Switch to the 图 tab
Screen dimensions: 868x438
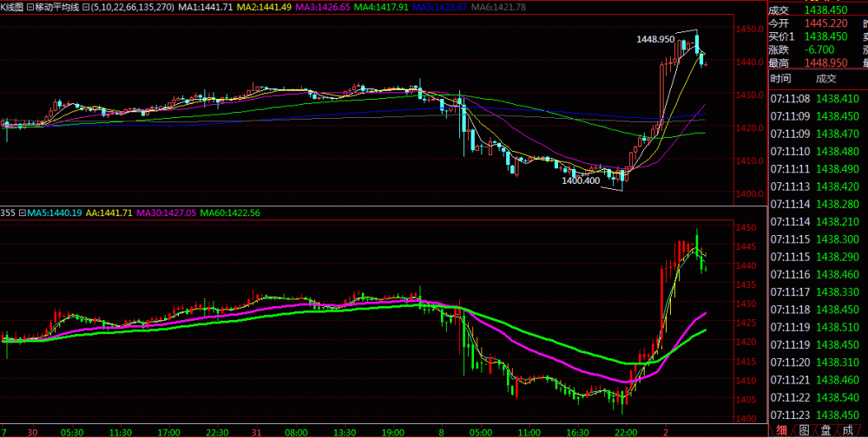(804, 429)
